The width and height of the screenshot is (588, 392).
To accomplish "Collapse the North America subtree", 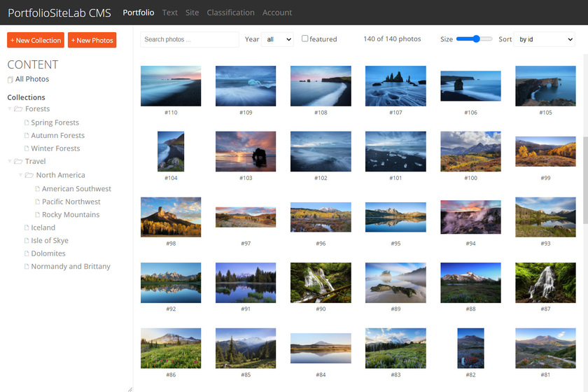I will coord(21,175).
